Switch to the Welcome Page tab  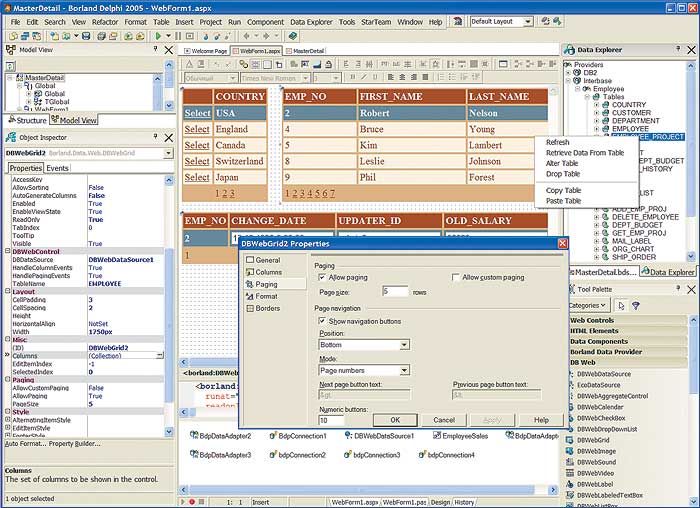click(206, 51)
